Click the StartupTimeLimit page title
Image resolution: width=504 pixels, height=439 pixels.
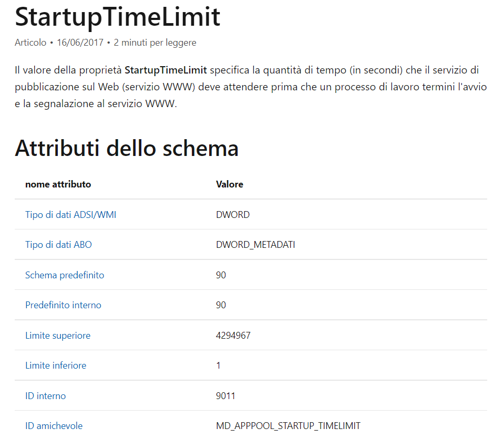118,17
